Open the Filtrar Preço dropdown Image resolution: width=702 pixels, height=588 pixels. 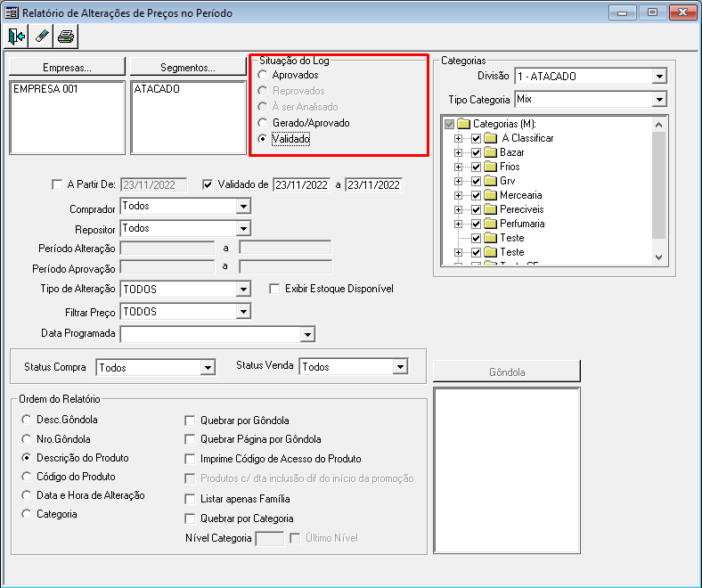243,311
